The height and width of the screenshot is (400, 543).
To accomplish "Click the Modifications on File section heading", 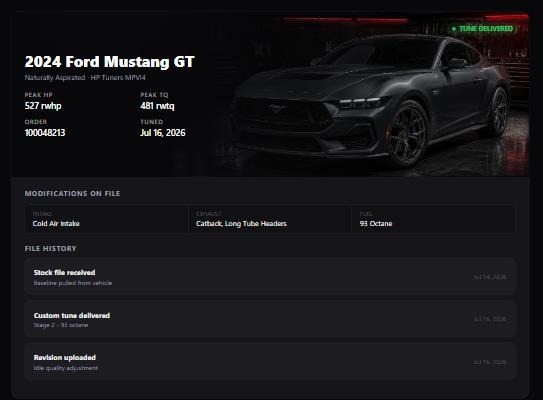I will (72, 194).
